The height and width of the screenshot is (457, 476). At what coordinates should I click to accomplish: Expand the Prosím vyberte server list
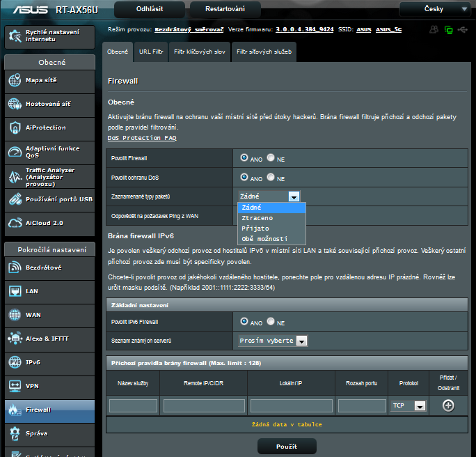(273, 341)
